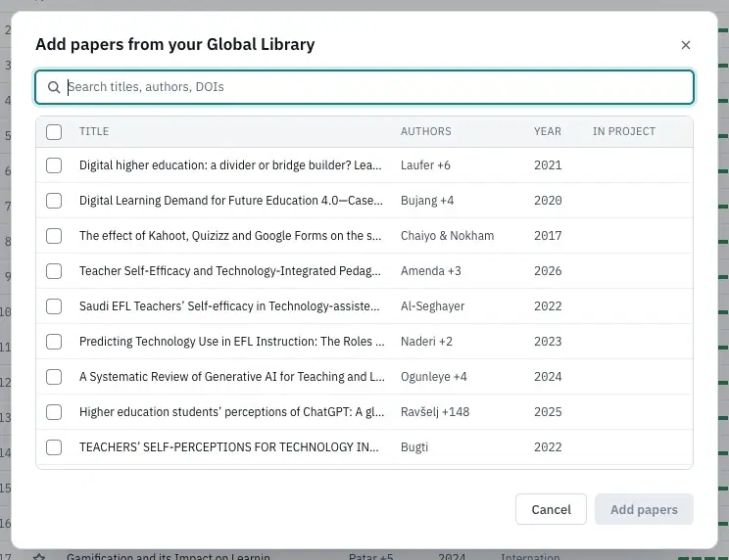
Task: Click title 'The effect of Kahoot, Quizizz...'
Action: (230, 236)
